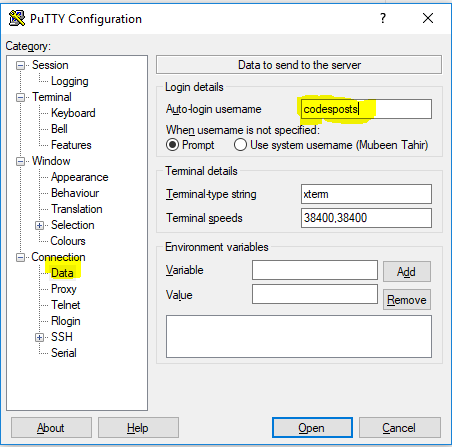452x447 pixels.
Task: Click the About button
Action: click(51, 428)
